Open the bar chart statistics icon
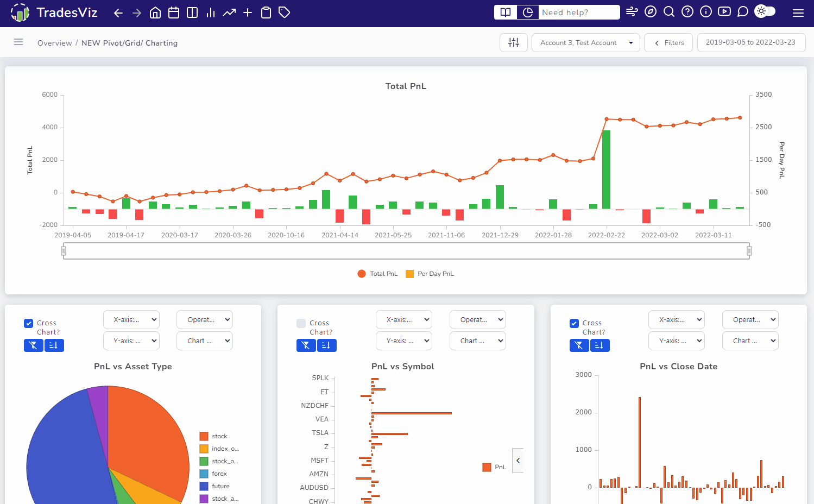This screenshot has width=814, height=504. [x=211, y=12]
